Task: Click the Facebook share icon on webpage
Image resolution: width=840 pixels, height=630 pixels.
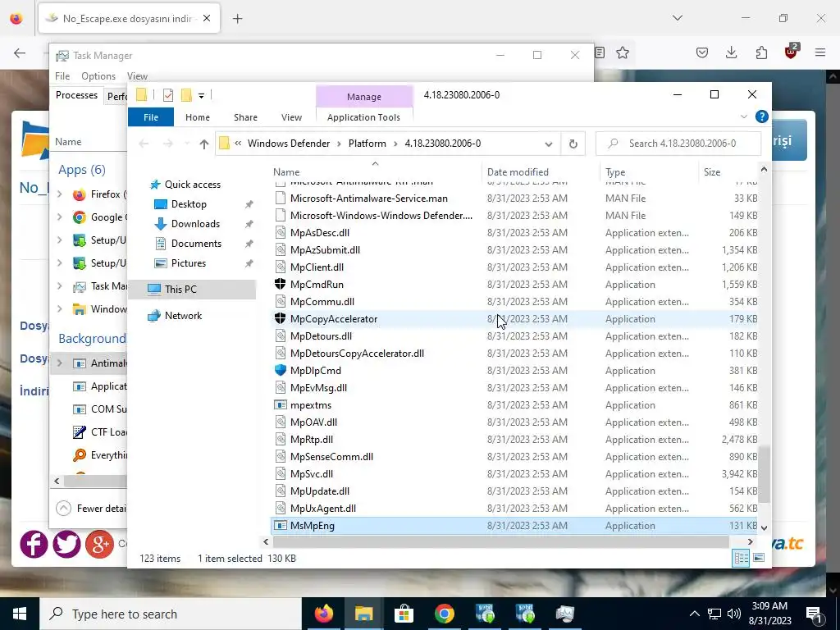Action: click(34, 544)
